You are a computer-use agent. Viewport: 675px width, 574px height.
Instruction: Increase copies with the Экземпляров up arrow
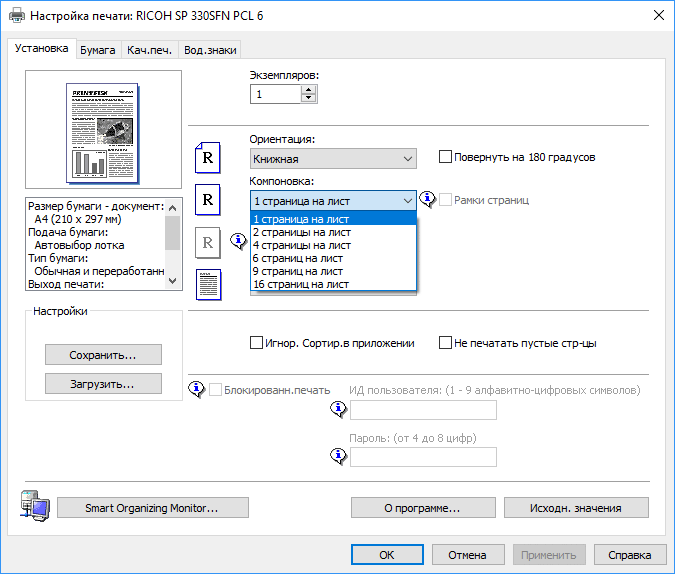click(308, 89)
